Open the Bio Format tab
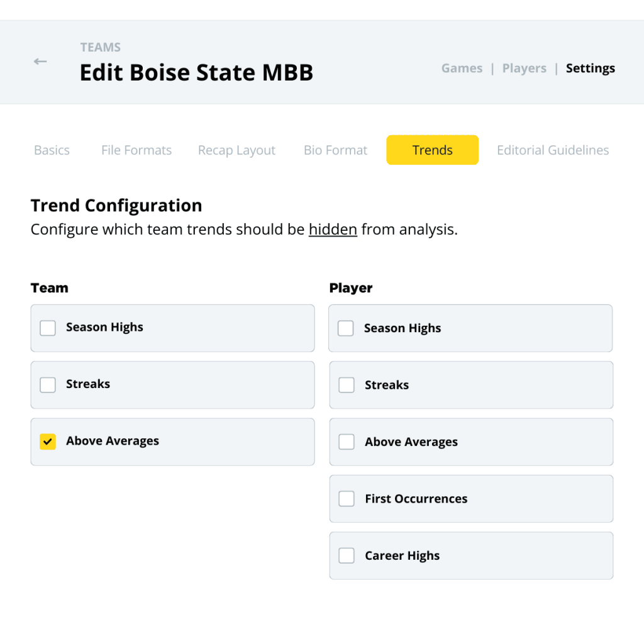The height and width of the screenshot is (644, 644). pos(335,150)
